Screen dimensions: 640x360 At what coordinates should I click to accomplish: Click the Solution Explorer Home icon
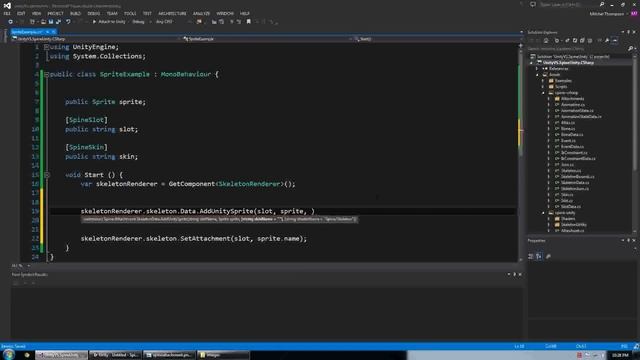click(546, 40)
